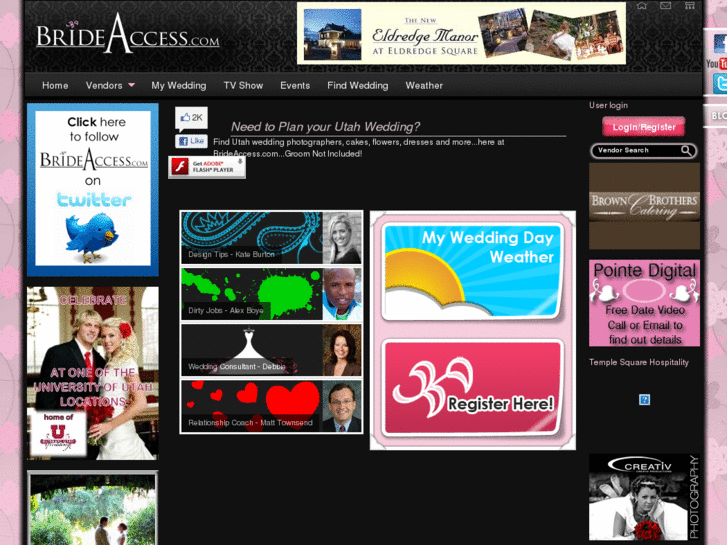
Task: Click the 'User login' heading text
Action: tap(608, 105)
